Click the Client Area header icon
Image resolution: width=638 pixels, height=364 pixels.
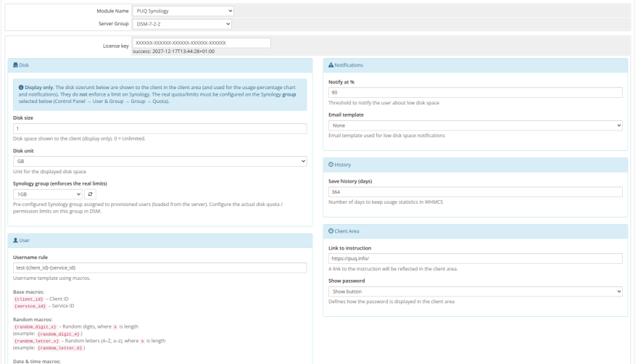pos(331,231)
